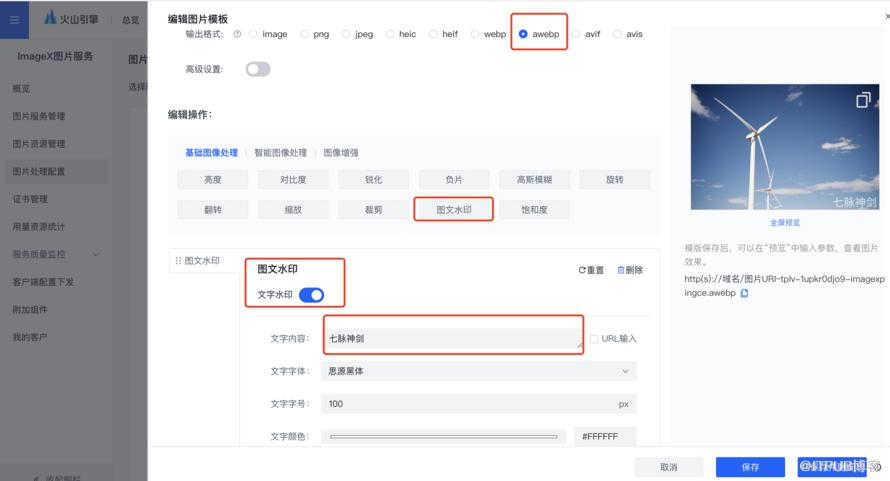Click the ImageX图片服务 sidebar title

[55, 56]
